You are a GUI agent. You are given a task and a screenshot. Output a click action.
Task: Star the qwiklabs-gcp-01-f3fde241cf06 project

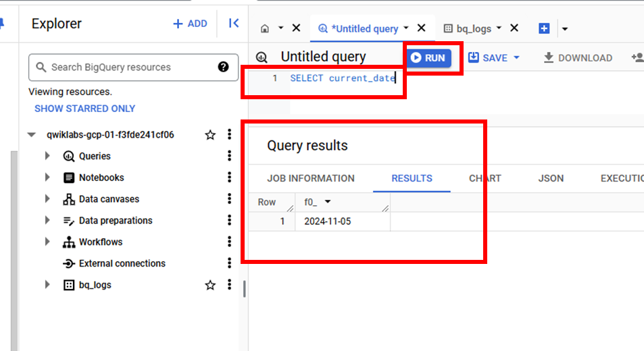point(210,134)
